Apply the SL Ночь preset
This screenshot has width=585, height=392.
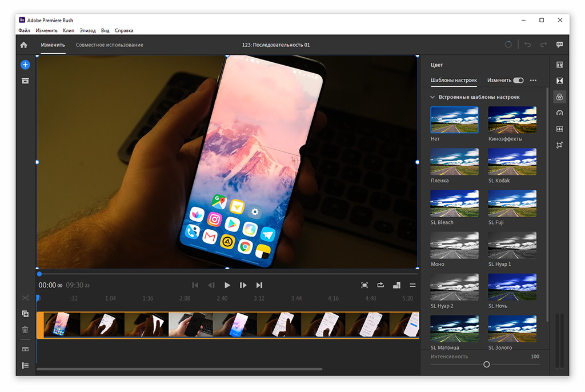(512, 287)
